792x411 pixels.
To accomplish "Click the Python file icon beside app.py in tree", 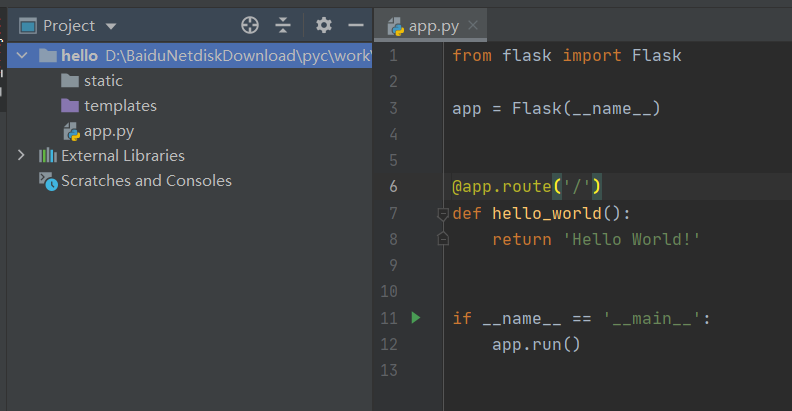I will [x=71, y=132].
